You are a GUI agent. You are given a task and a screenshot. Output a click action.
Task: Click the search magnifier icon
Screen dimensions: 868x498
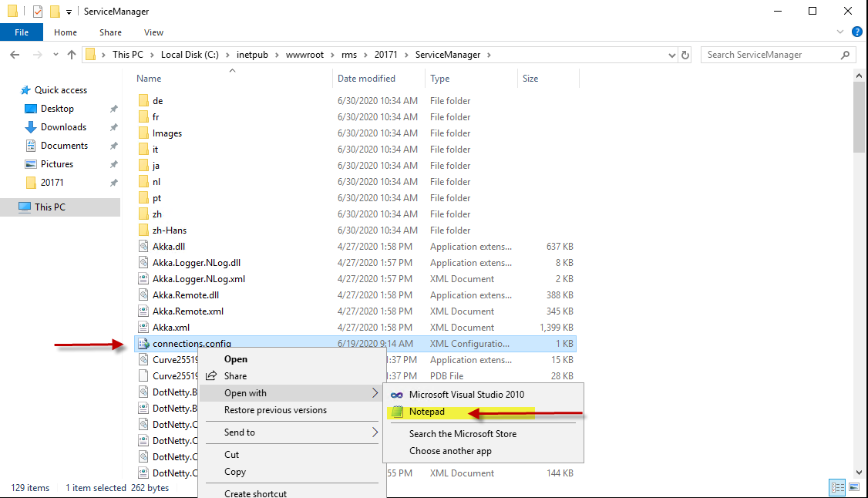point(845,55)
